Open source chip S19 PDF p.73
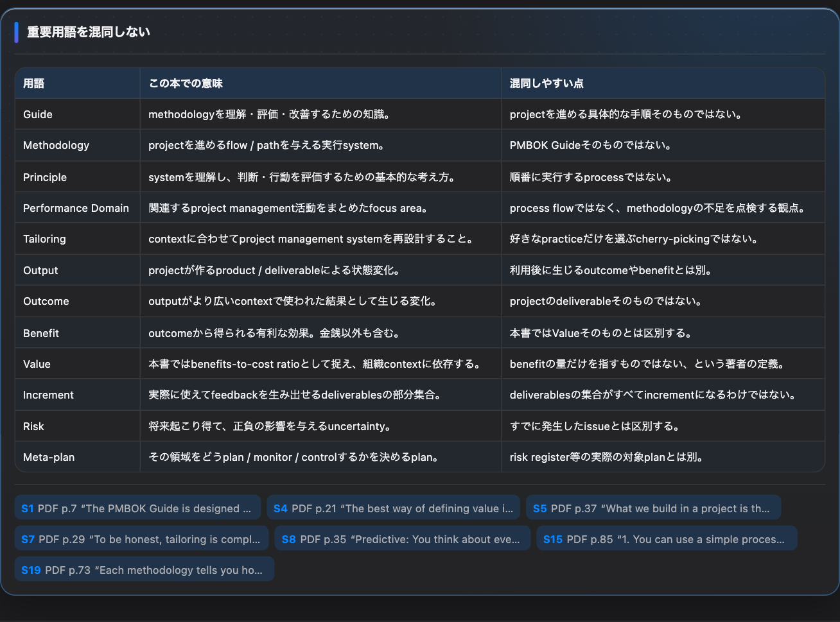The height and width of the screenshot is (622, 840). (144, 569)
